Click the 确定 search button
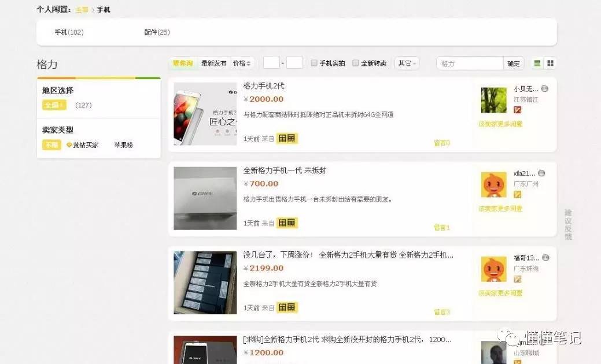601x364 pixels. (x=513, y=64)
